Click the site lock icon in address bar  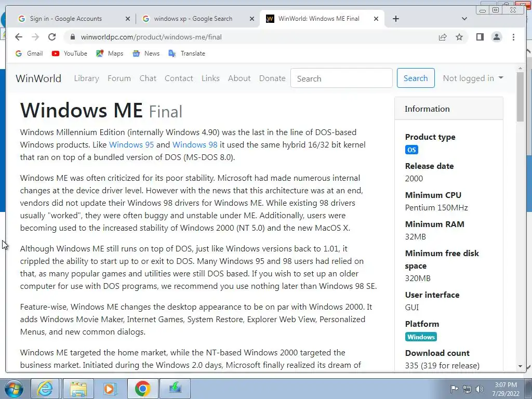coord(72,37)
